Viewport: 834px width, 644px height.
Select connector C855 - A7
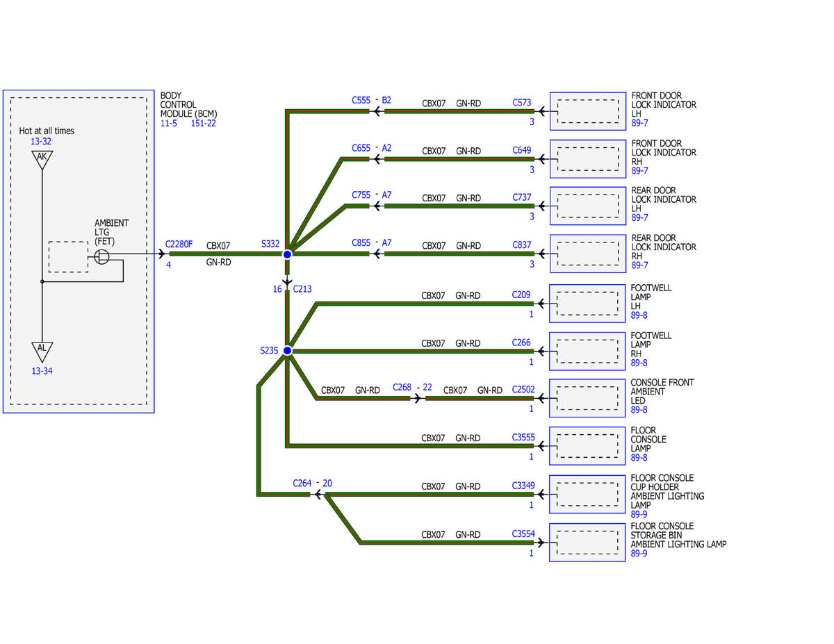point(371,243)
